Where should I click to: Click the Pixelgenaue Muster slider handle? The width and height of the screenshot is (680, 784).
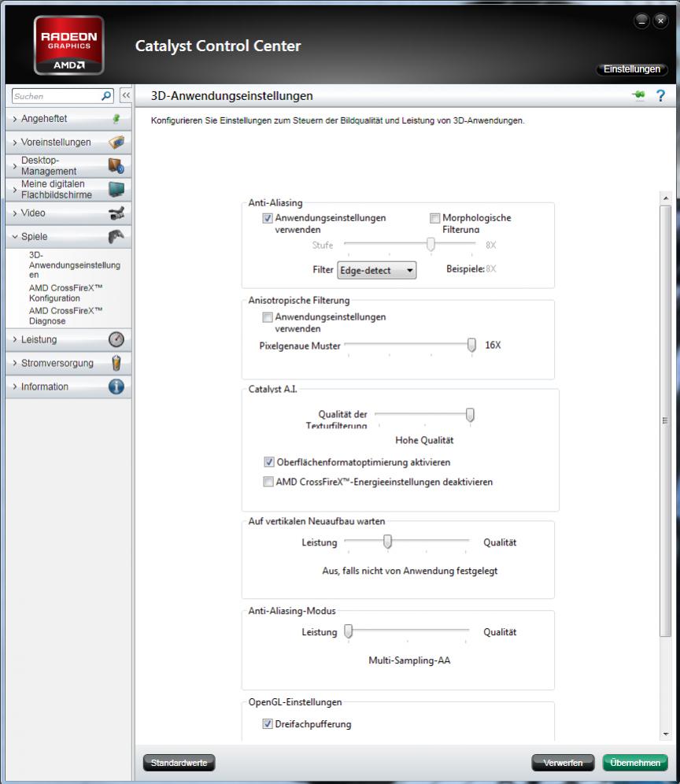point(471,345)
